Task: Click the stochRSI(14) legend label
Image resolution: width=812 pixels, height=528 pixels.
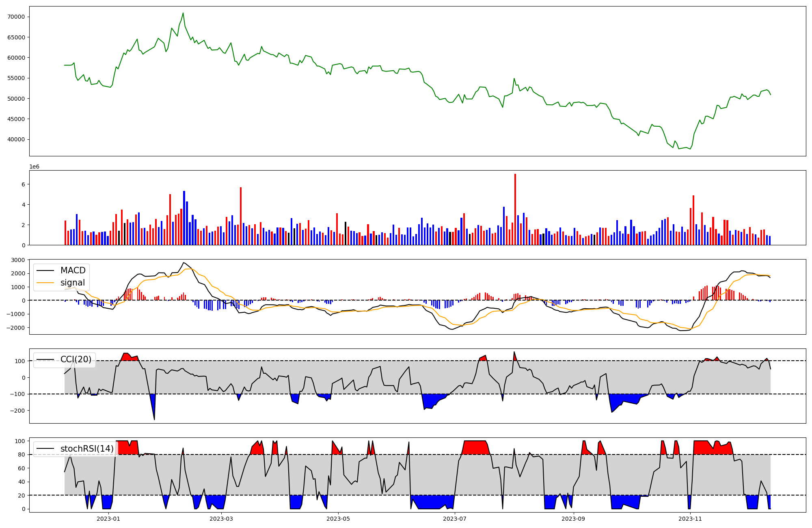Action: tap(87, 449)
